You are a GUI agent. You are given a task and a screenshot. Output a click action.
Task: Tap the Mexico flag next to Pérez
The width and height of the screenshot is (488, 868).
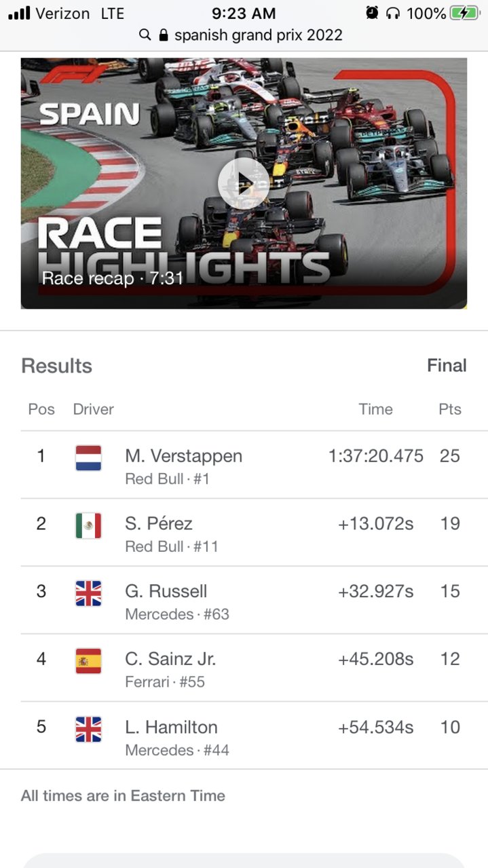point(88,526)
